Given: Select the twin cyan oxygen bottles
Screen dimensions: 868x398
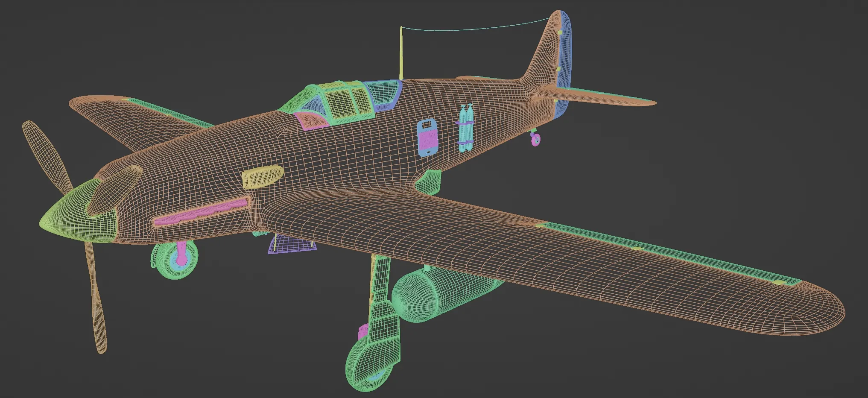Looking at the screenshot, I should point(465,128).
